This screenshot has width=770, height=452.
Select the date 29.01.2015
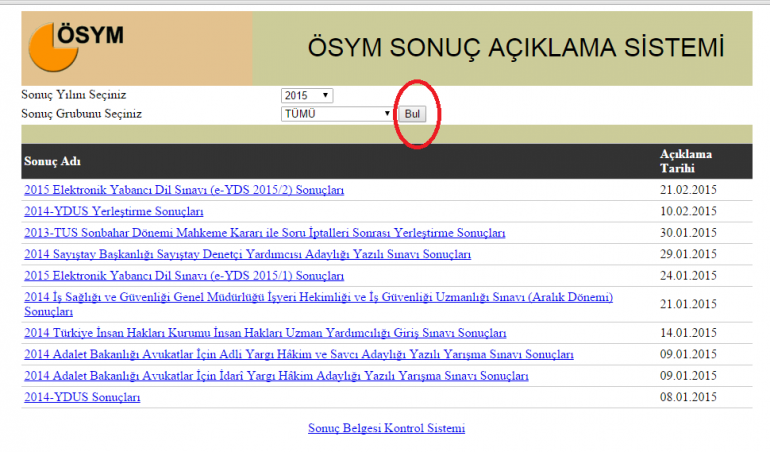pyautogui.click(x=688, y=254)
